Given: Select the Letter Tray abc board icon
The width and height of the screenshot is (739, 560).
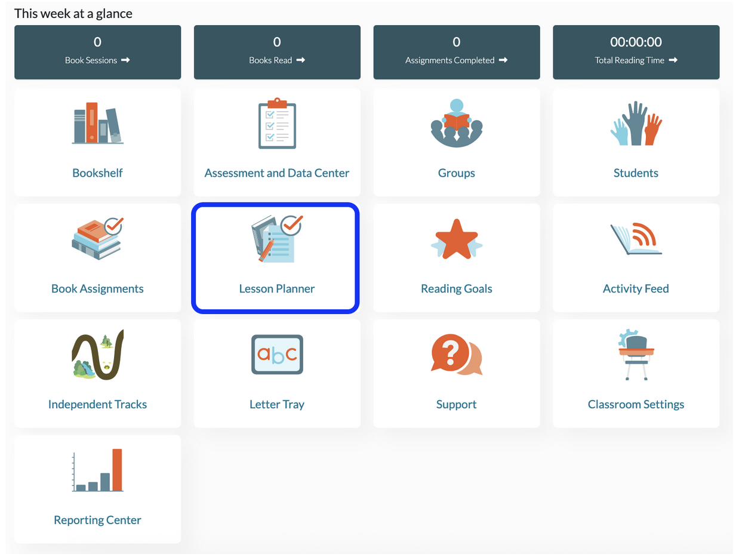Looking at the screenshot, I should pos(277,354).
